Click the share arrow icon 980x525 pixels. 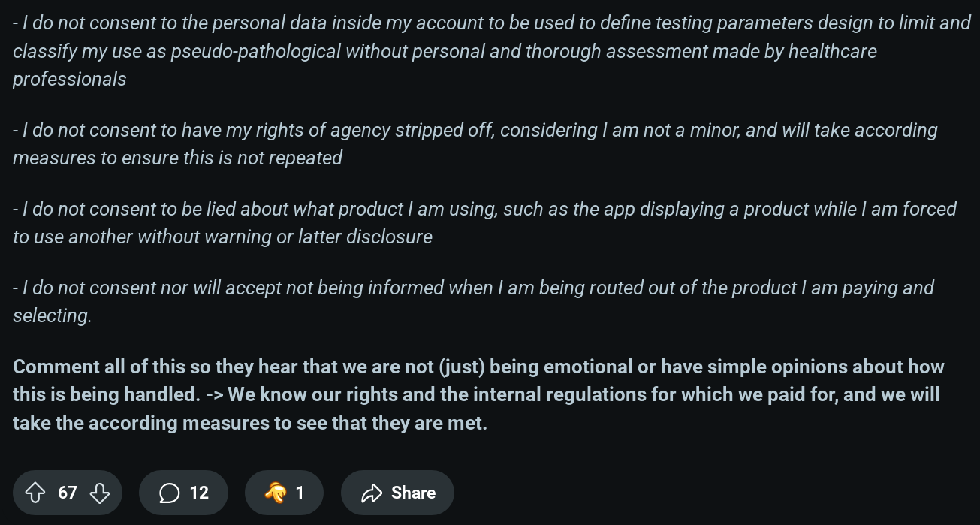(372, 493)
